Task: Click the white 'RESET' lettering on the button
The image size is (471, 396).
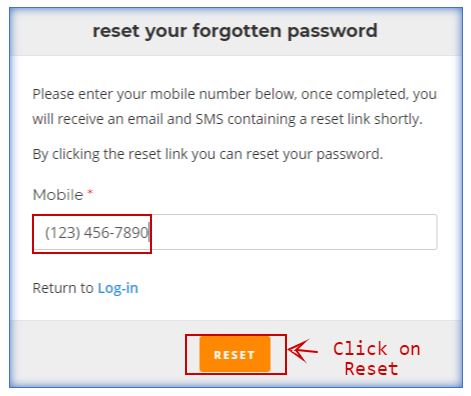Action: 234,355
